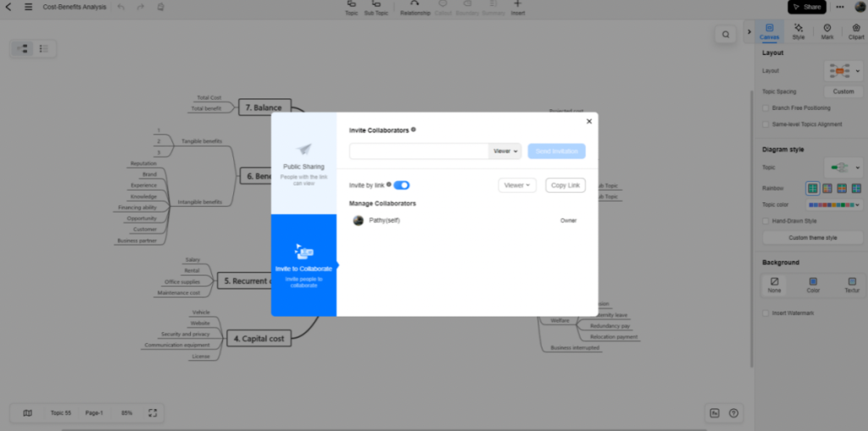
Task: Click the fullscreen icon in bottom bar
Action: point(153,413)
